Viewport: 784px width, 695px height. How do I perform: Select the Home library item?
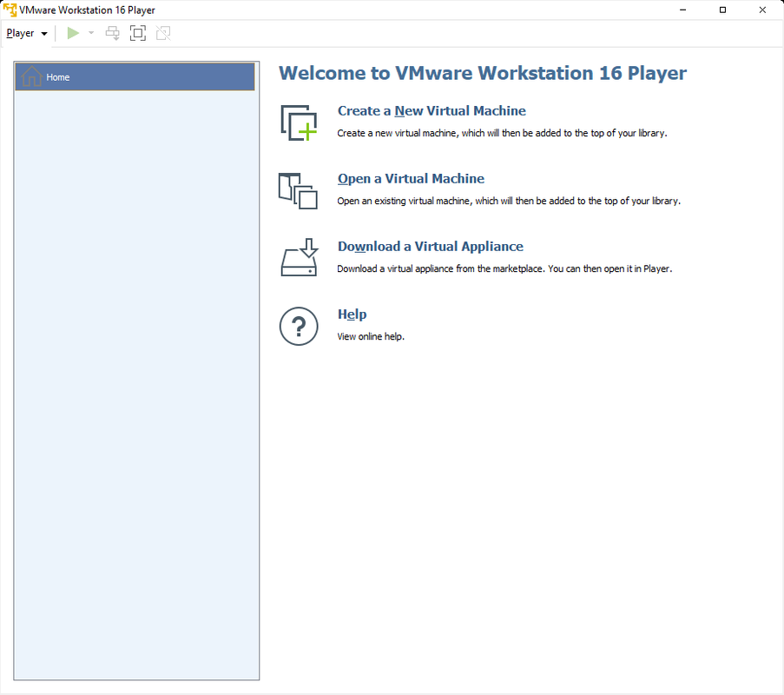(135, 77)
